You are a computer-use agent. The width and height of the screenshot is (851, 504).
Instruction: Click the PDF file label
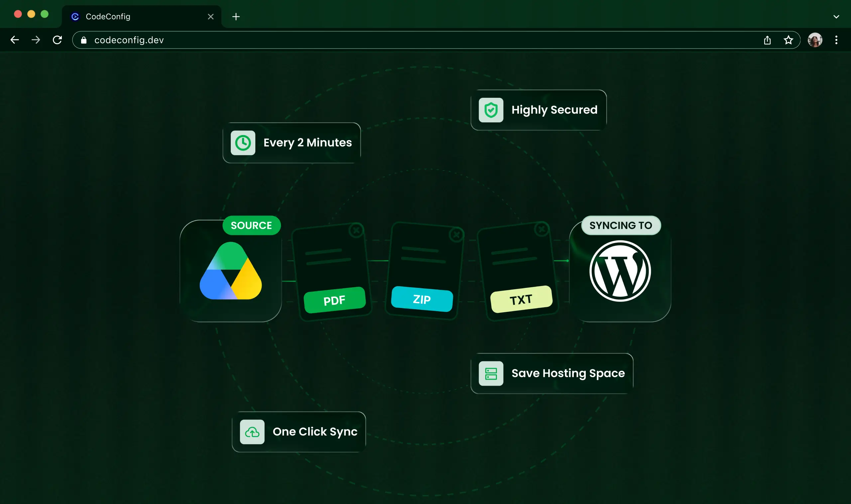click(334, 300)
